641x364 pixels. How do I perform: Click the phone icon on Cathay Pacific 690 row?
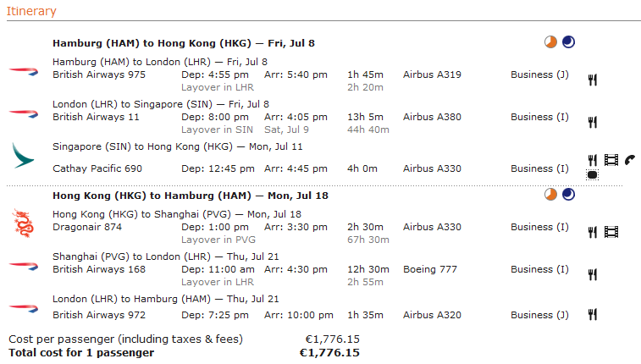pyautogui.click(x=630, y=160)
